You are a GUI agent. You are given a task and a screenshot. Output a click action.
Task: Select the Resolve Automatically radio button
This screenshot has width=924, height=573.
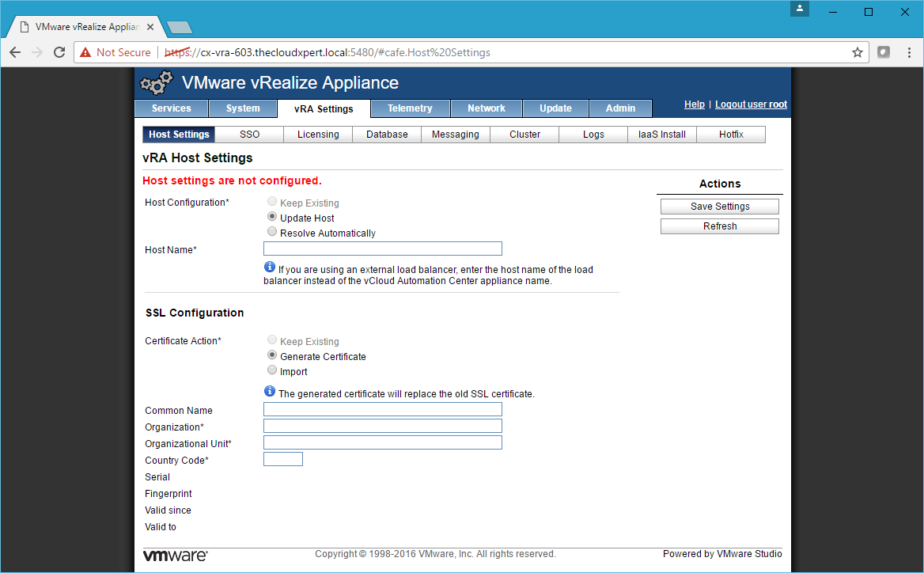272,233
